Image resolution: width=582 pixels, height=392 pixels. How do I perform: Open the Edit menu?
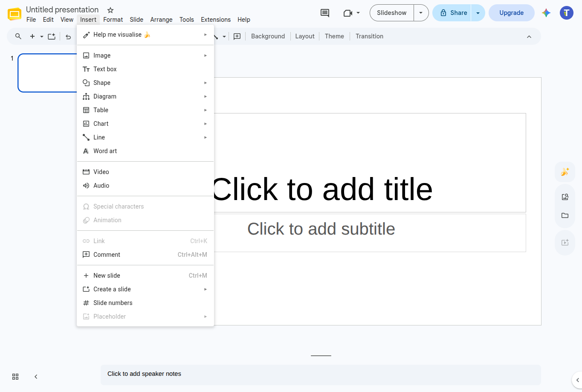click(48, 20)
